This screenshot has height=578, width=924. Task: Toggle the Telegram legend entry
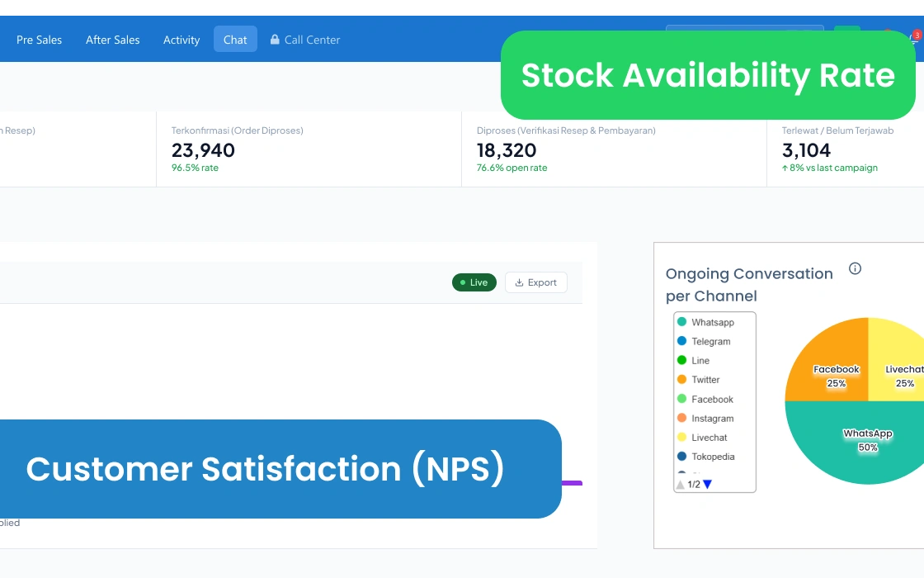[x=704, y=342]
